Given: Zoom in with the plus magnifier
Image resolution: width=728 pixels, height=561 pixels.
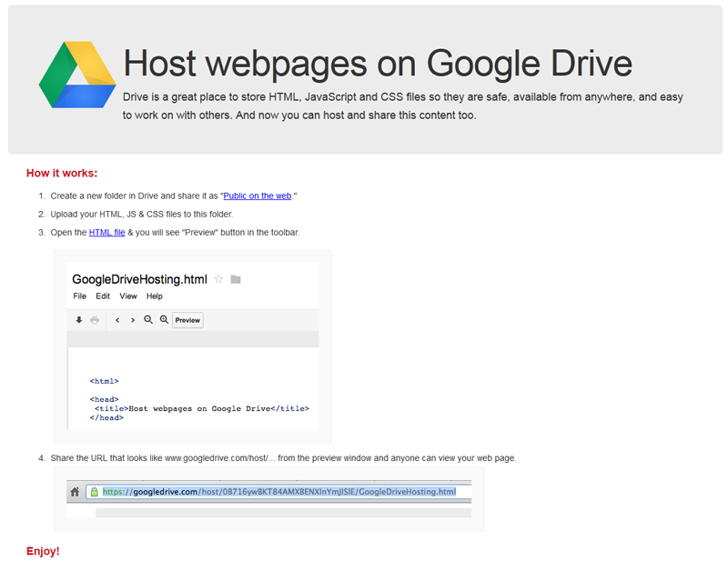Looking at the screenshot, I should click(x=164, y=320).
